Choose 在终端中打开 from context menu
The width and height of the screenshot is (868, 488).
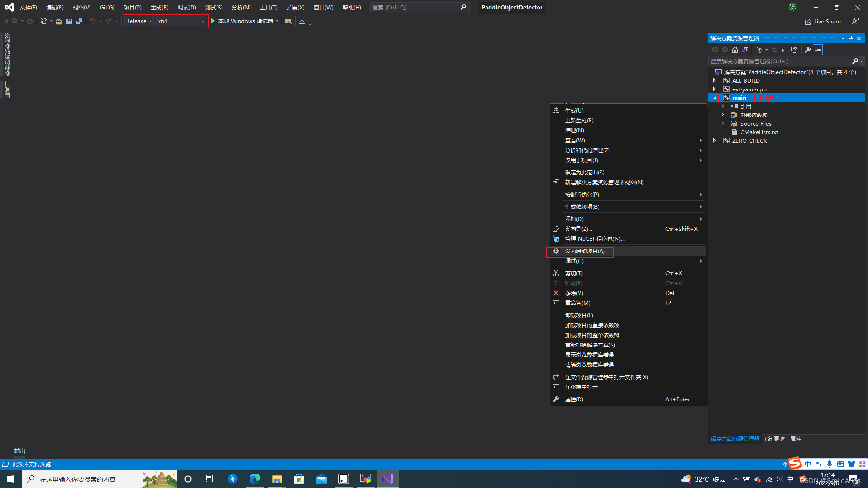pyautogui.click(x=628, y=387)
